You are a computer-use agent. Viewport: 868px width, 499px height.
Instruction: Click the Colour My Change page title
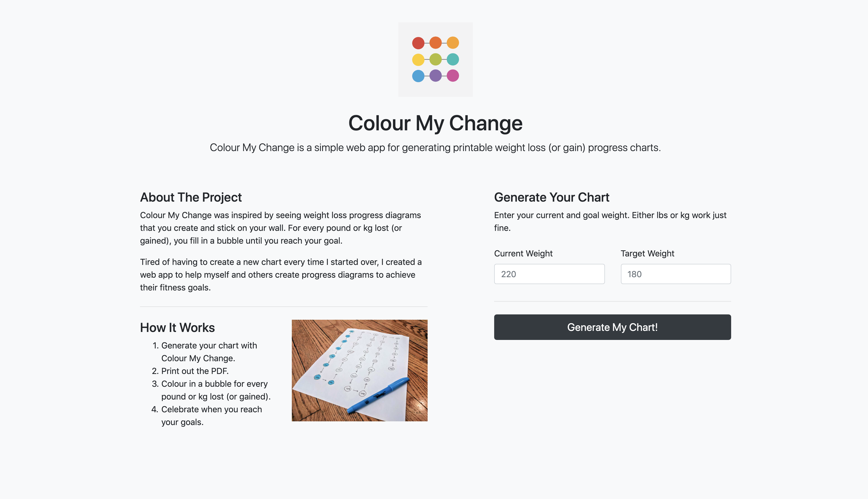436,124
